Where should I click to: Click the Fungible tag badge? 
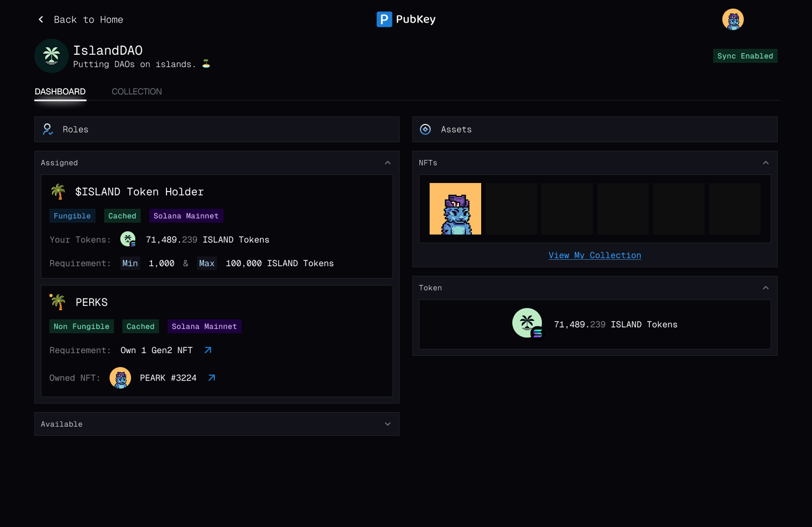(73, 216)
